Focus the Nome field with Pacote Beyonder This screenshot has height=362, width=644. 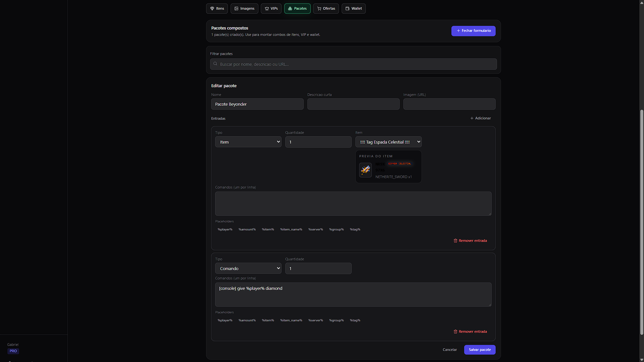tap(257, 104)
